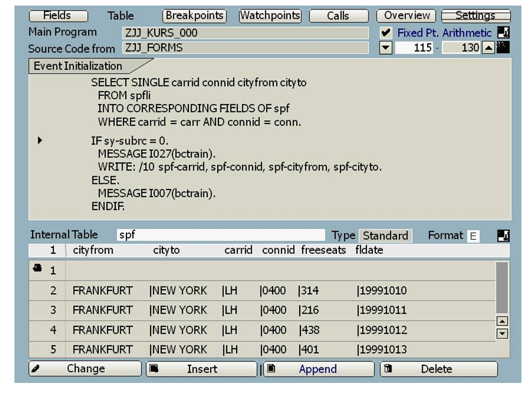This screenshot has width=532, height=399.
Task: Click the table's vertical scrollbar thumb
Action: [502, 288]
